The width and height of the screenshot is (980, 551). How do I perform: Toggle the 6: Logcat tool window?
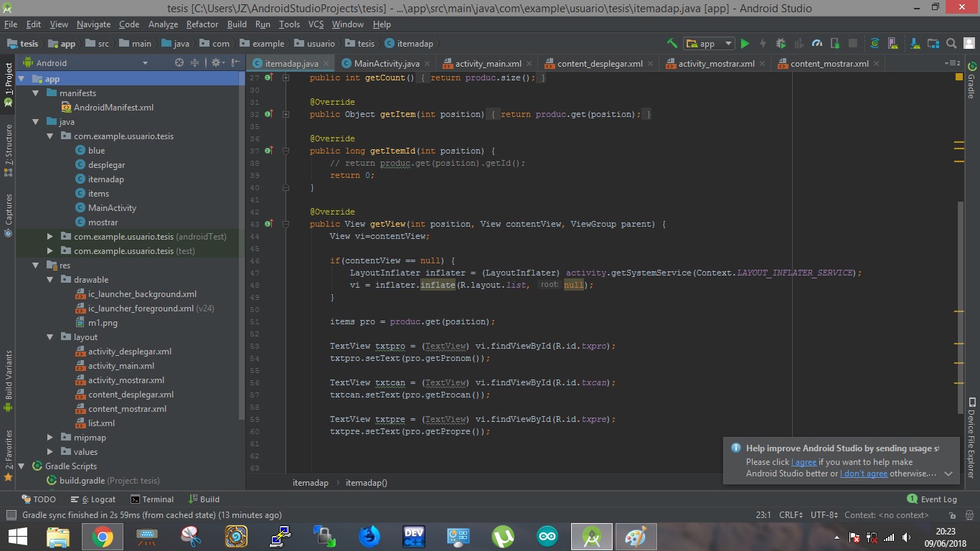click(93, 499)
